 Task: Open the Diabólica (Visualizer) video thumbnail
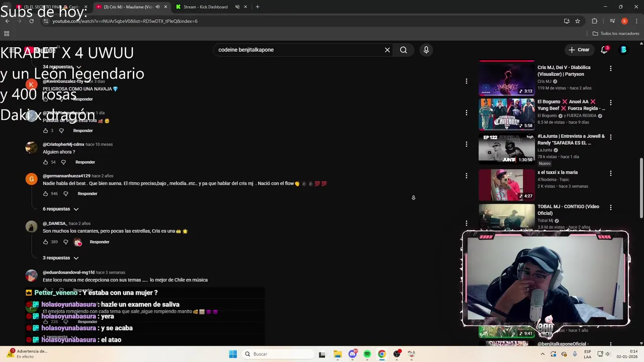tap(507, 78)
